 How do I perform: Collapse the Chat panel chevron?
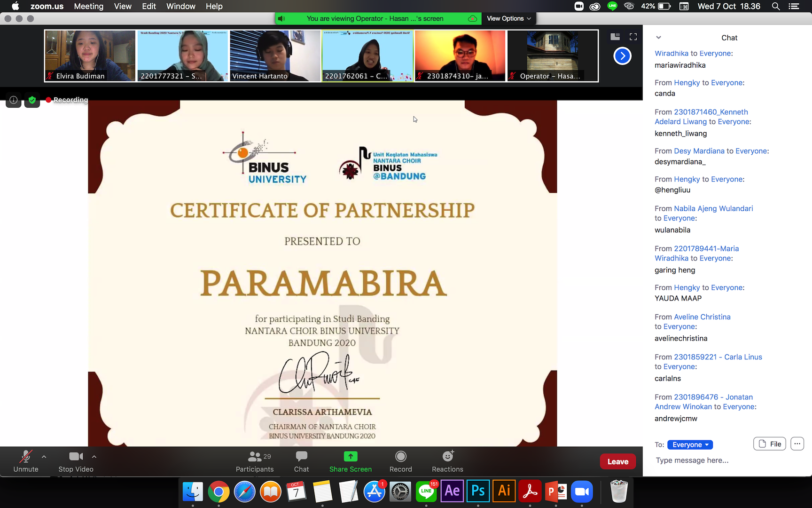coord(658,38)
